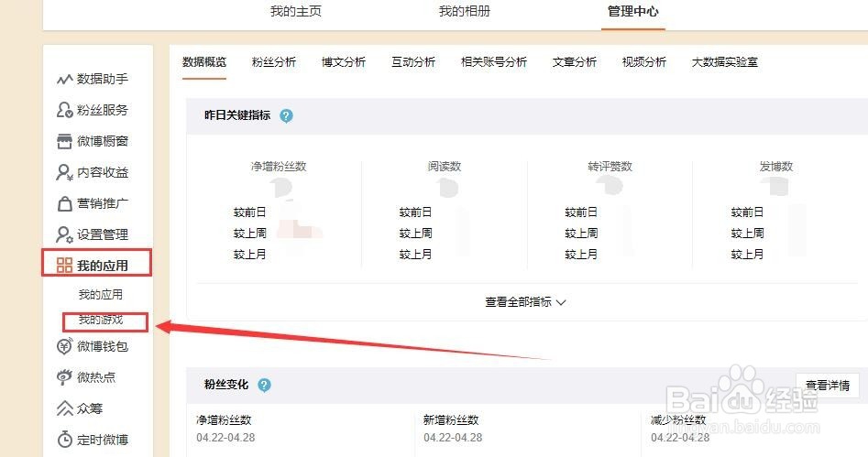Click 转评赞数 metric heading
Screen dimensions: 868x457
pos(610,167)
